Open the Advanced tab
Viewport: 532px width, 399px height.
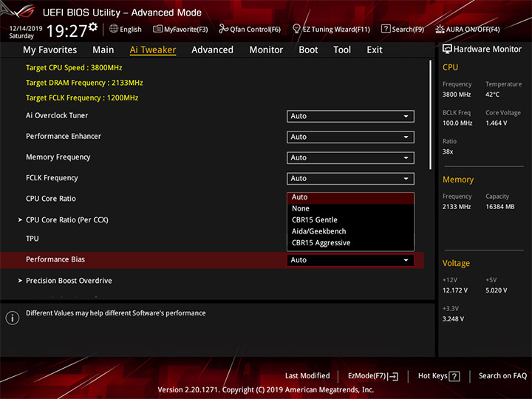click(x=212, y=50)
